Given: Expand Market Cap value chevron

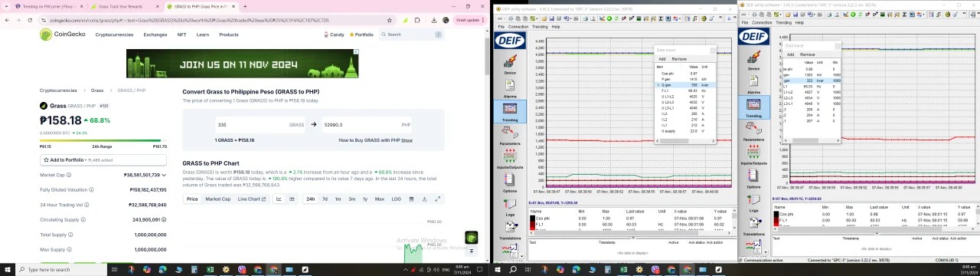Looking at the screenshot, I should click(x=164, y=175).
